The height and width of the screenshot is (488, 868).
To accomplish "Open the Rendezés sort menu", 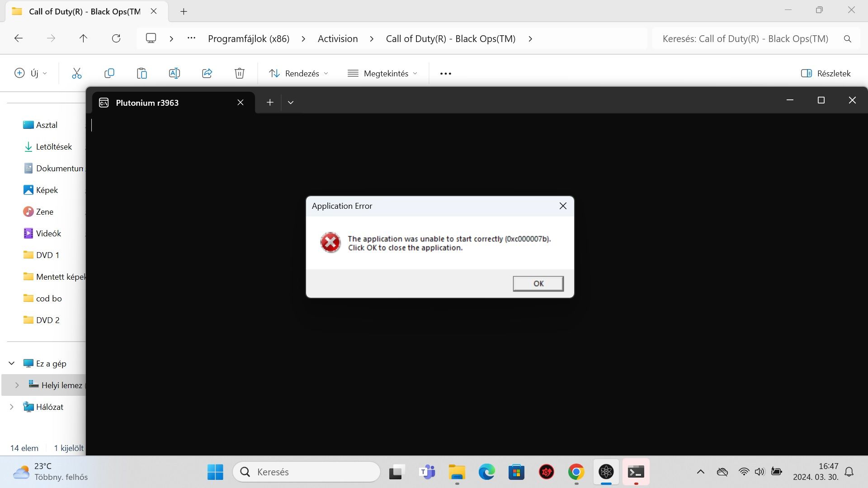I will (298, 73).
